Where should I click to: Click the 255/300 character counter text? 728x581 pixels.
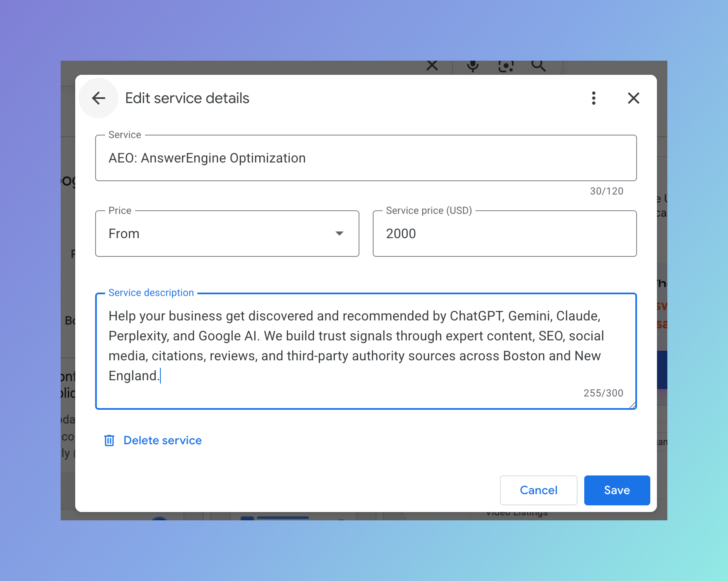(x=603, y=393)
